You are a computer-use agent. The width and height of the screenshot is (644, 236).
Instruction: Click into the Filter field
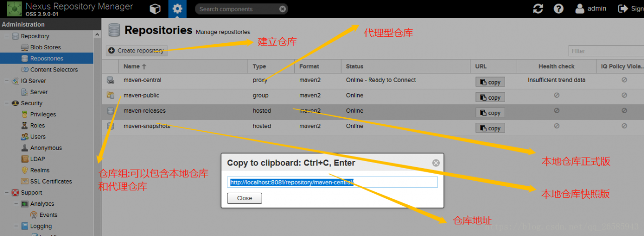click(x=606, y=51)
